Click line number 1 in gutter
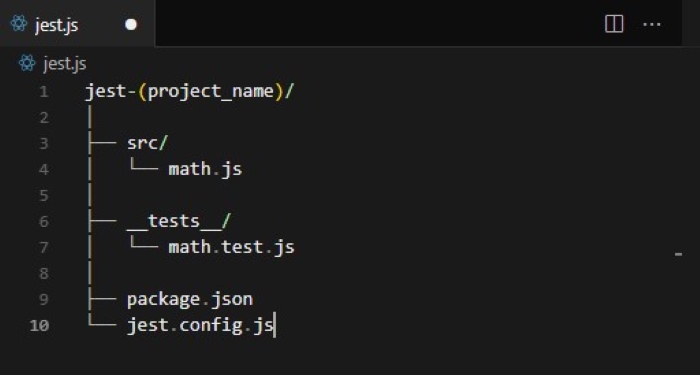Screen dimensions: 700x375 coord(43,92)
